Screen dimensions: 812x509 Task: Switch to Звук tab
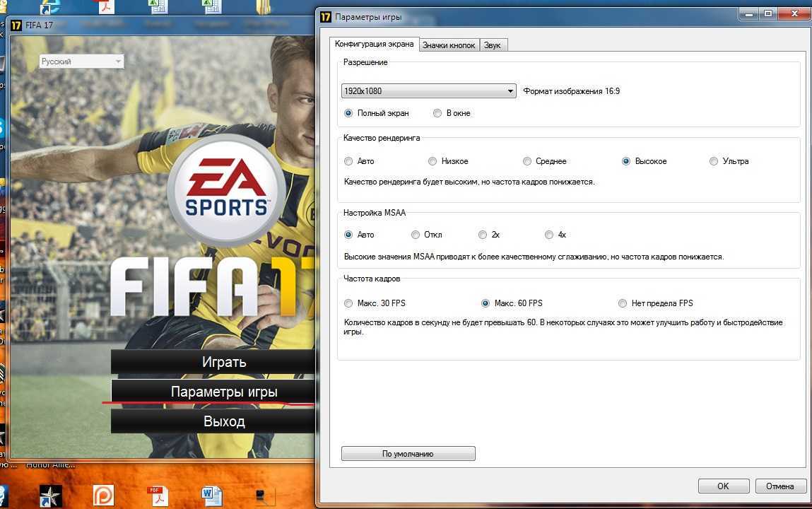tap(493, 45)
